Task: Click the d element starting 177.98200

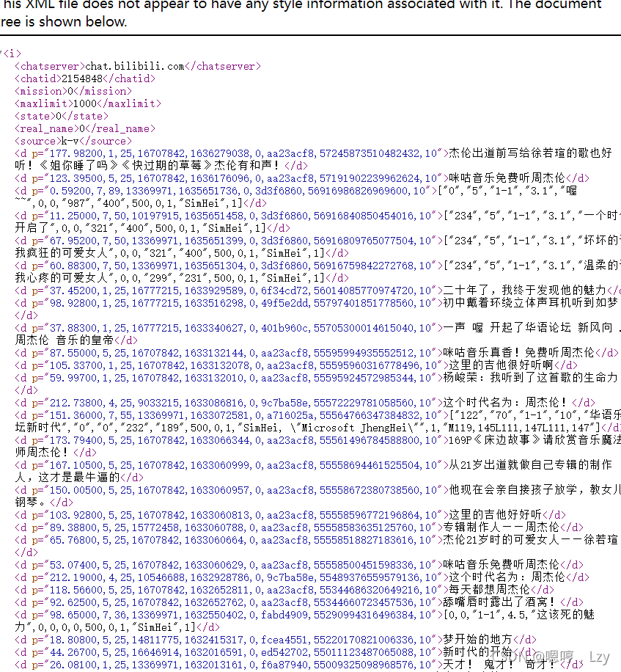Action: [x=315, y=159]
